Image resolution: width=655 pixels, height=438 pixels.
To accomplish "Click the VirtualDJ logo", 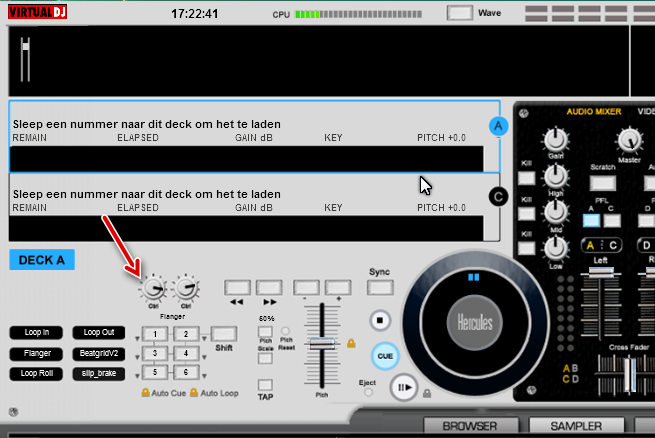I will point(37,12).
